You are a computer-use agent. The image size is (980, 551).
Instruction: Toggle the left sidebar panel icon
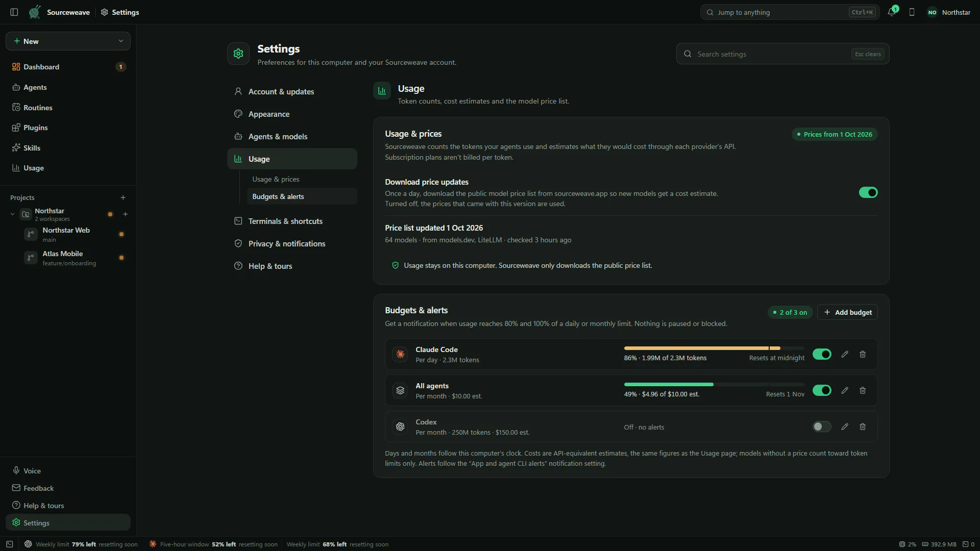(x=14, y=12)
